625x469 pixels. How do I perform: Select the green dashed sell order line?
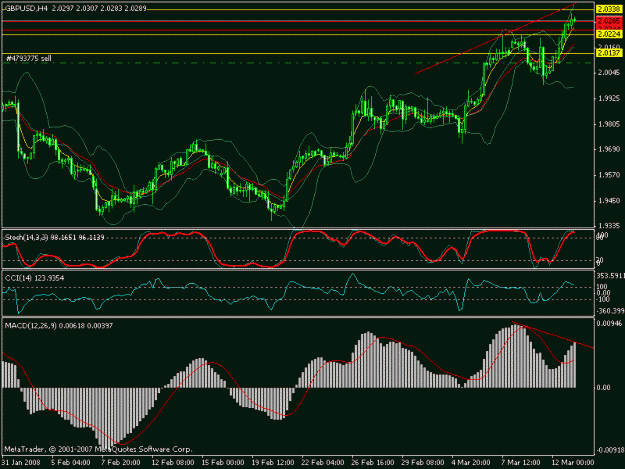pyautogui.click(x=298, y=63)
